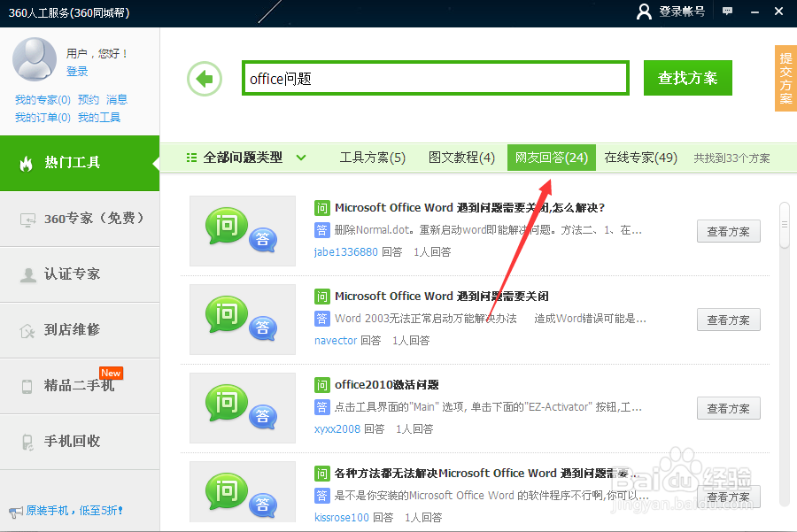Click the green back arrow button

coord(205,79)
